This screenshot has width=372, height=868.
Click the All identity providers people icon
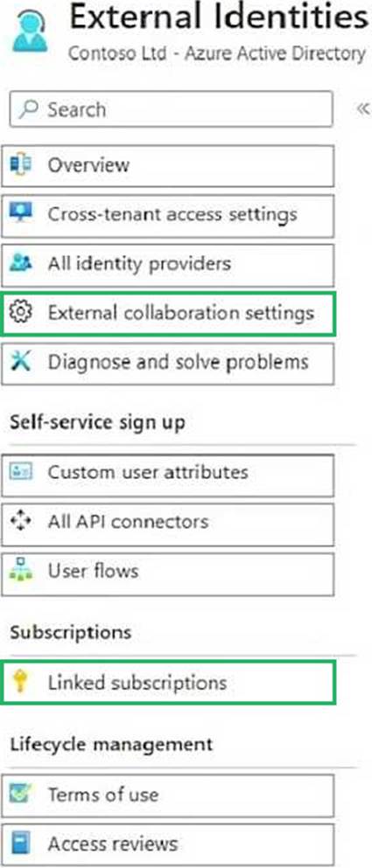coord(21,263)
